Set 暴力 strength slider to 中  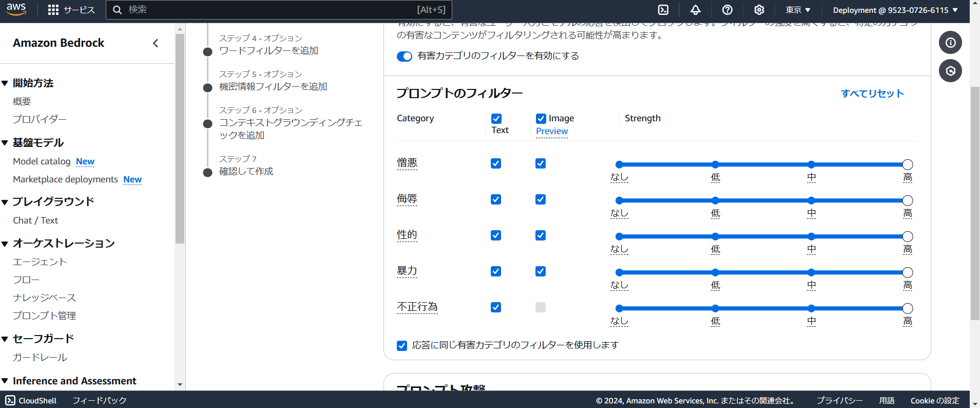coord(811,272)
